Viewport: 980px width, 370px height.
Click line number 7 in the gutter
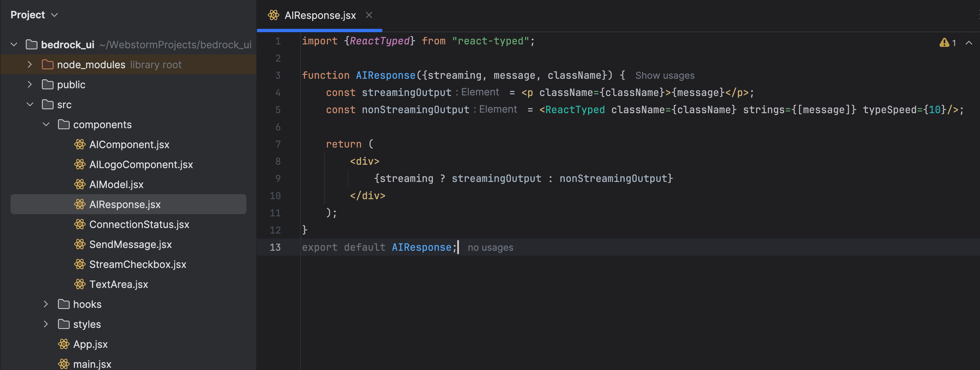[278, 144]
